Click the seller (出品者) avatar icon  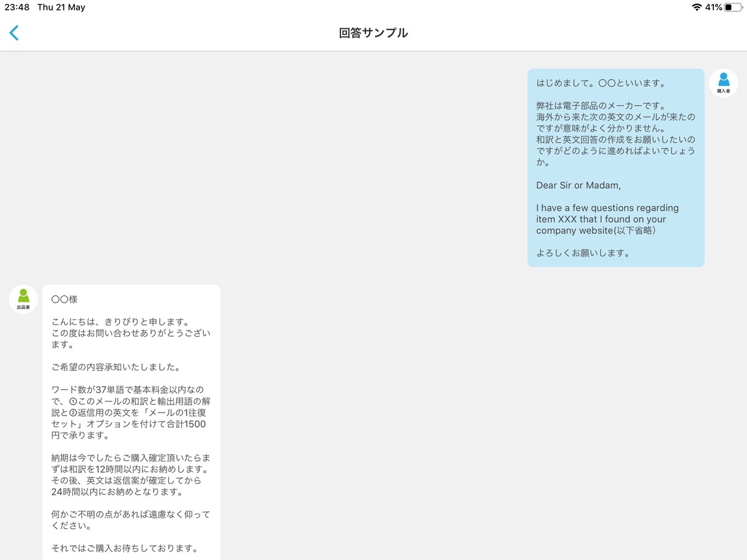point(23,299)
